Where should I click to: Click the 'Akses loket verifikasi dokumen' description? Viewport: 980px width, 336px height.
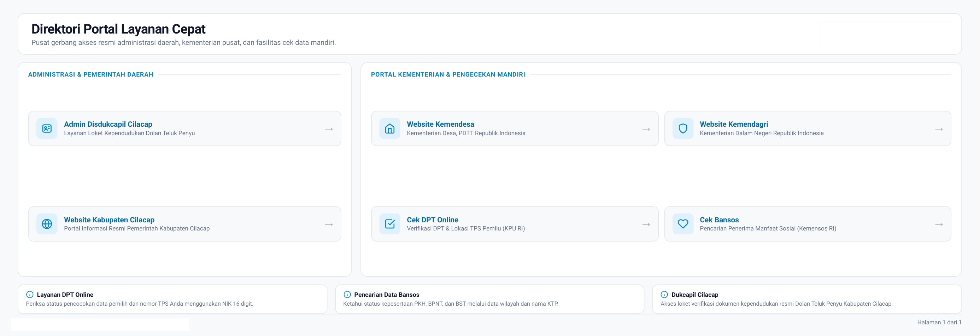[x=776, y=304]
